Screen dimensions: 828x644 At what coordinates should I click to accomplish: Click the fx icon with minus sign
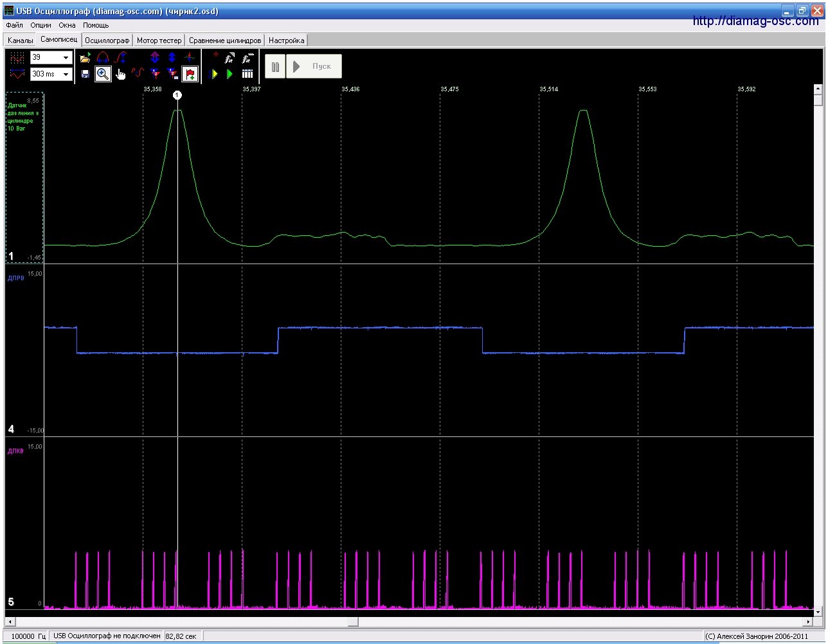[x=248, y=58]
